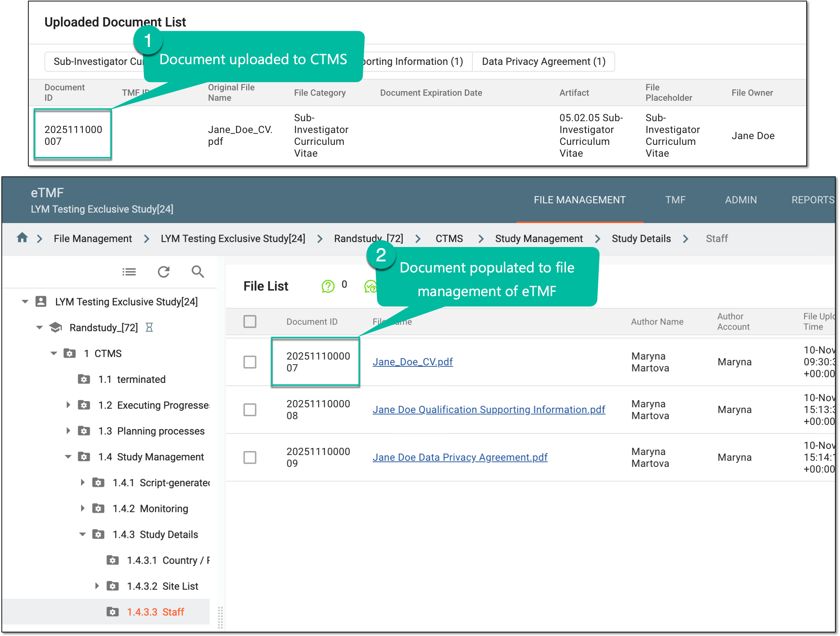Viewport: 840px width, 636px height.
Task: Click the folder icon of 1.4.1 Script-generated
Action: (x=98, y=482)
